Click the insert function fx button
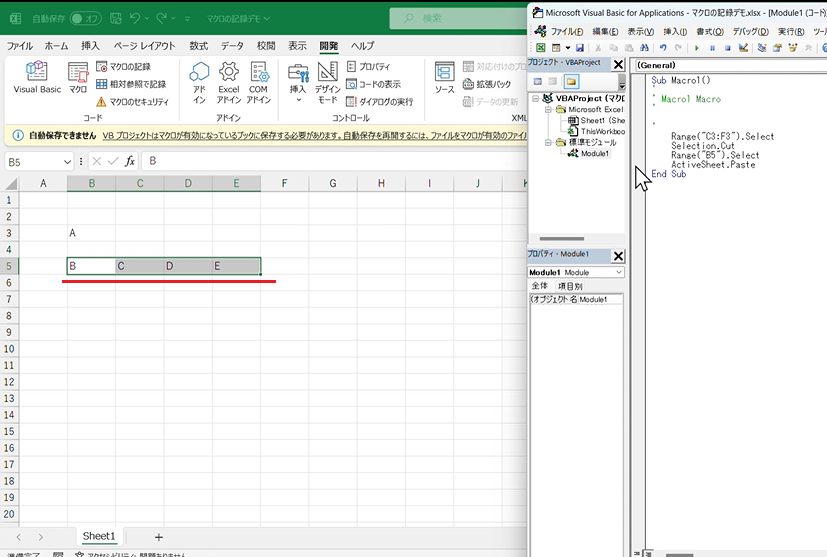Viewport: 827px width, 557px height. click(130, 161)
